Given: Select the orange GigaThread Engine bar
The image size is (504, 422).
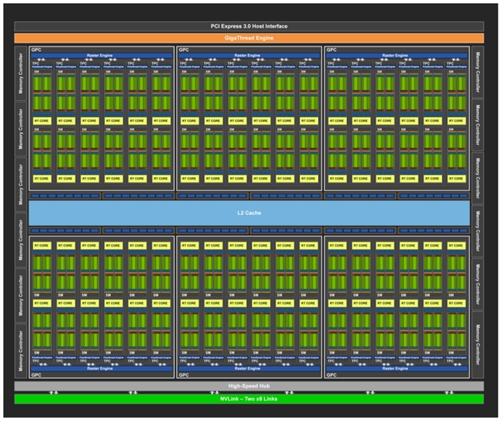Looking at the screenshot, I should point(249,38).
